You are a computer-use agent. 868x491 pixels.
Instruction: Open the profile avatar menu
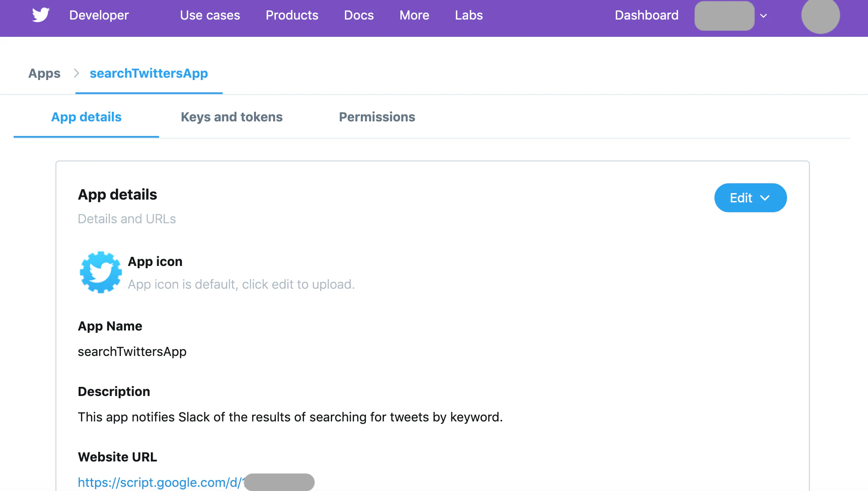820,15
